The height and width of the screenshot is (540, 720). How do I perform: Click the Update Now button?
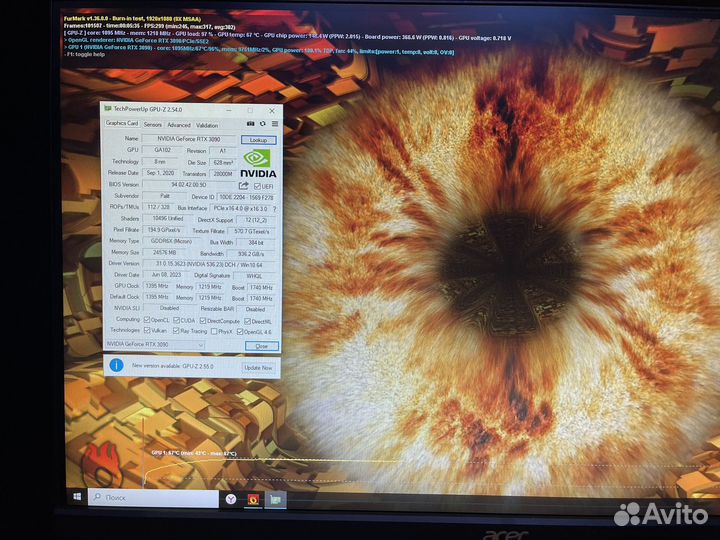click(x=258, y=368)
